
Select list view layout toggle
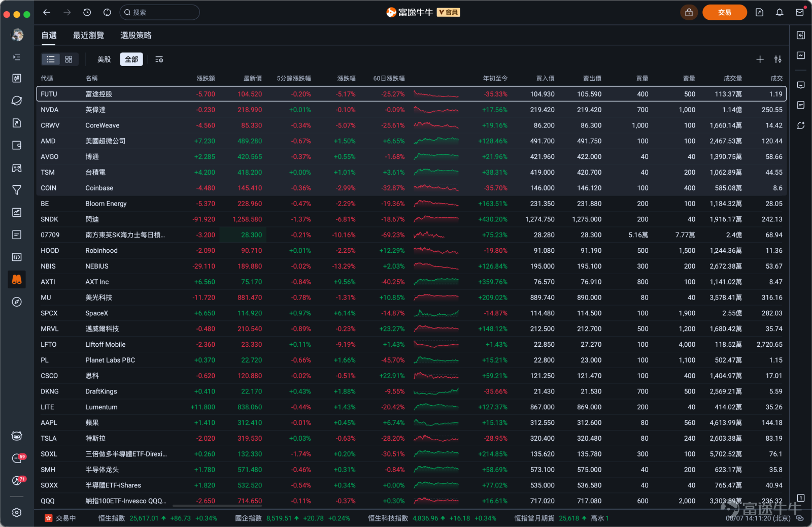click(51, 59)
